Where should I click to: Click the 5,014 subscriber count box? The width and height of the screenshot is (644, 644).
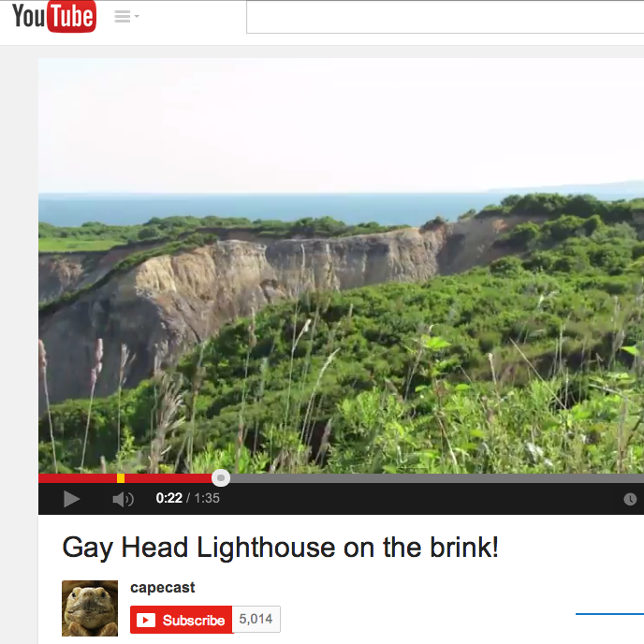[256, 619]
